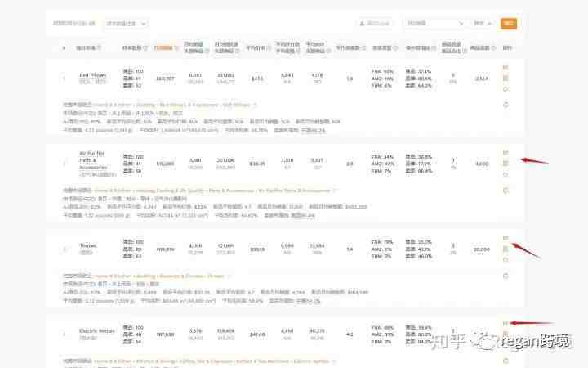The width and height of the screenshot is (588, 368).
Task: Click first action icon in Bed Pillows row
Action: pos(506,68)
